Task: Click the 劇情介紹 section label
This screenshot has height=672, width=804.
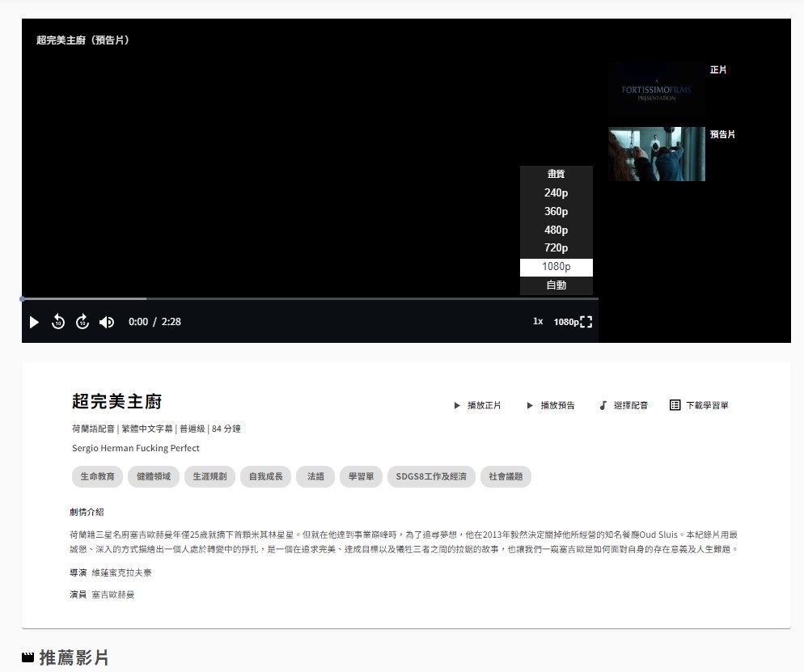Action: coord(87,512)
